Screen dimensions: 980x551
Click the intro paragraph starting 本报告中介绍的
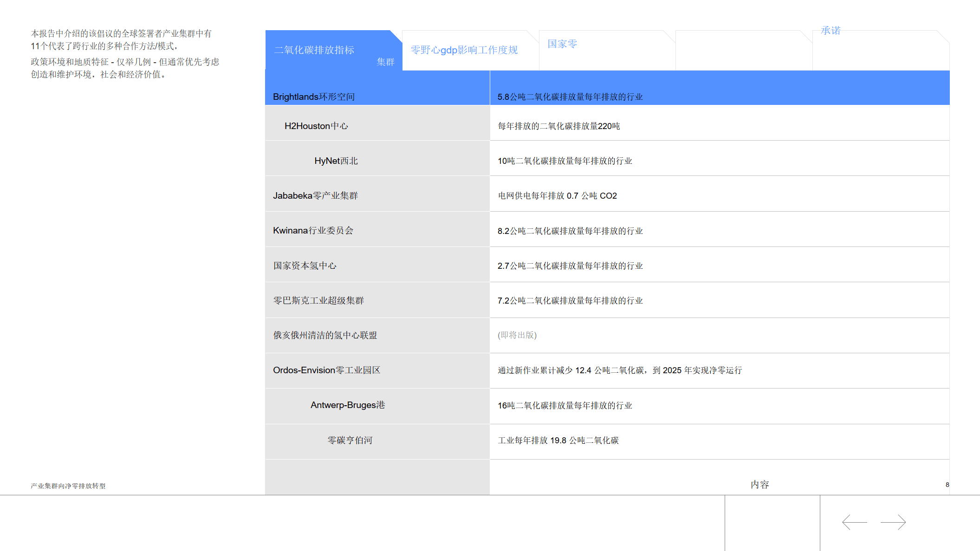pyautogui.click(x=121, y=40)
